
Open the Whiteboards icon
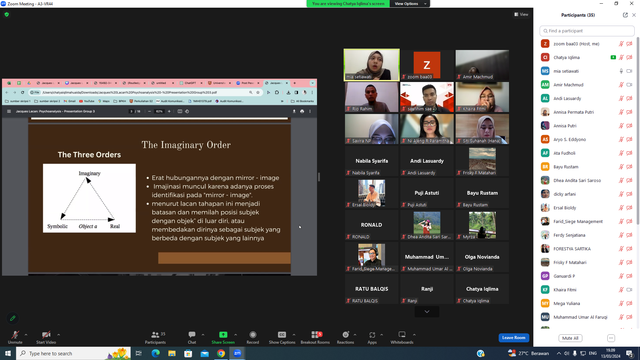(x=402, y=335)
